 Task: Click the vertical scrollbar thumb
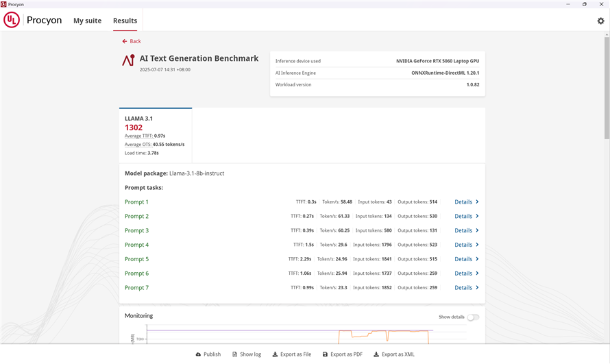[607, 88]
